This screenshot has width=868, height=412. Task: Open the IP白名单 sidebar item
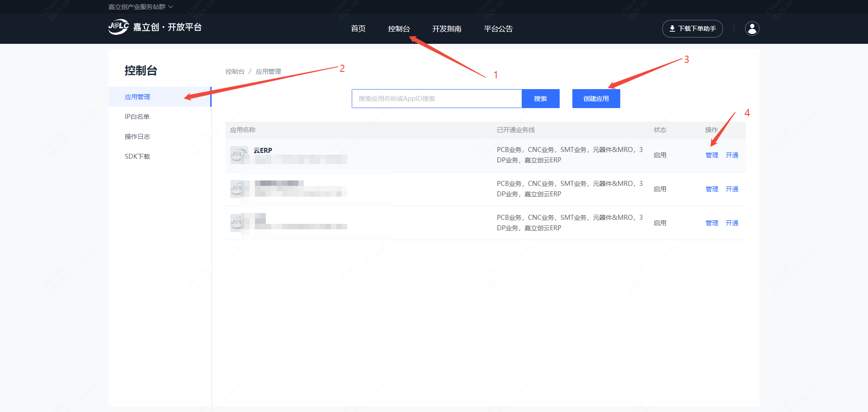(x=137, y=117)
